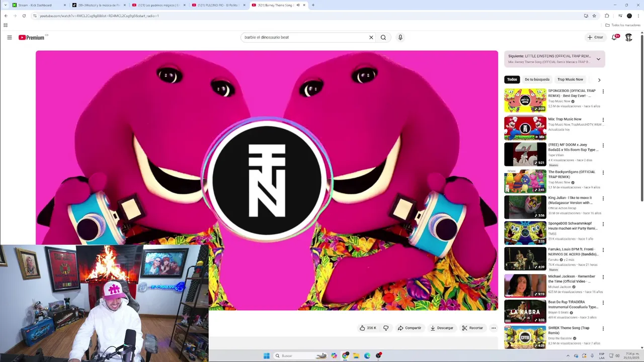This screenshot has height=362, width=644.
Task: Expand the Siguiente mix playlist panel
Action: pos(598,59)
